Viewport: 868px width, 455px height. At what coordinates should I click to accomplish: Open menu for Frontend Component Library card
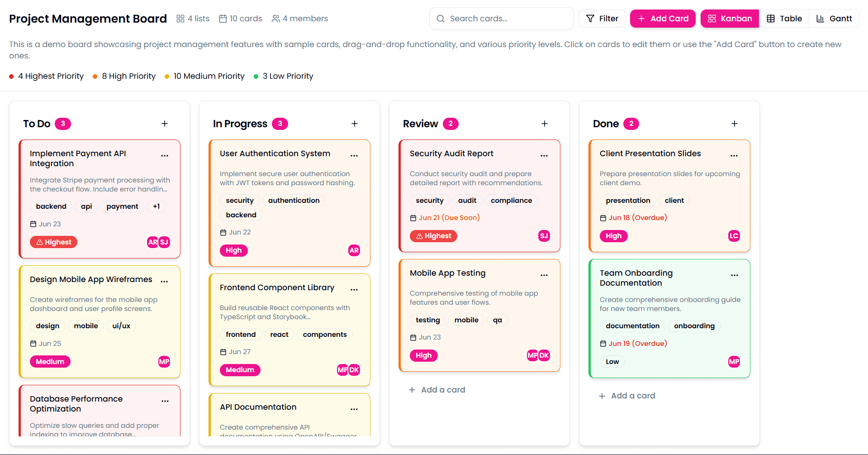[x=354, y=289]
